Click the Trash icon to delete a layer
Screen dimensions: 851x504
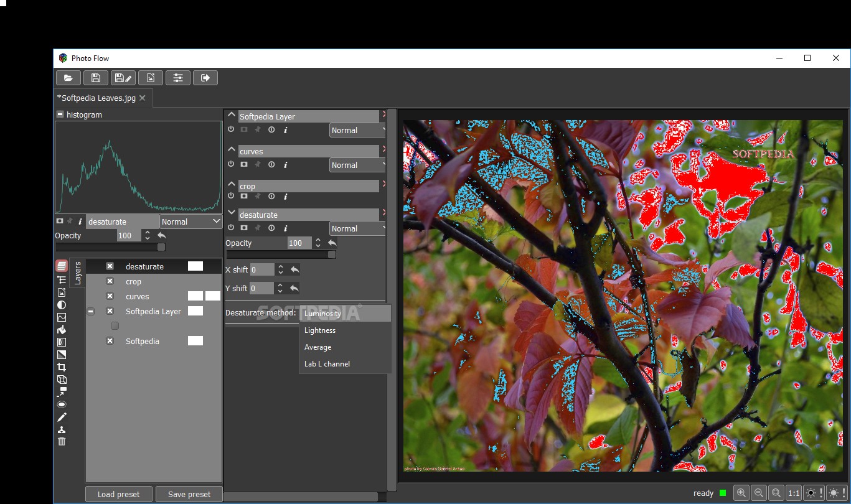pyautogui.click(x=61, y=441)
